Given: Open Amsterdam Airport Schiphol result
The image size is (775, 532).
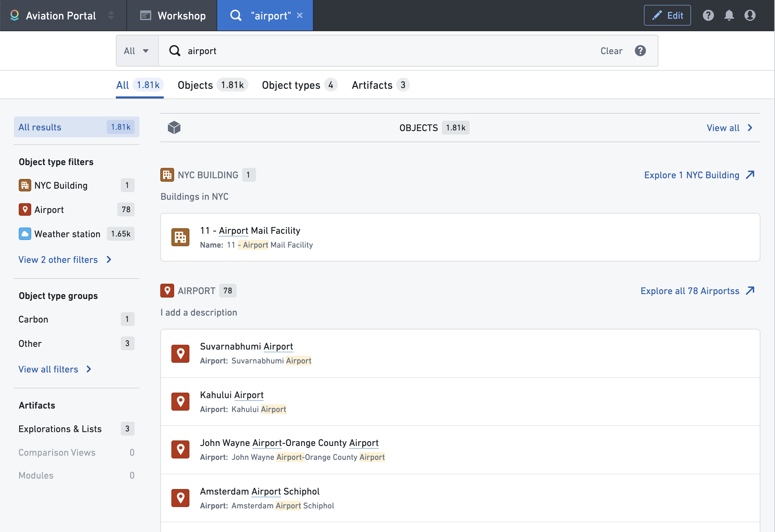Looking at the screenshot, I should 460,498.
